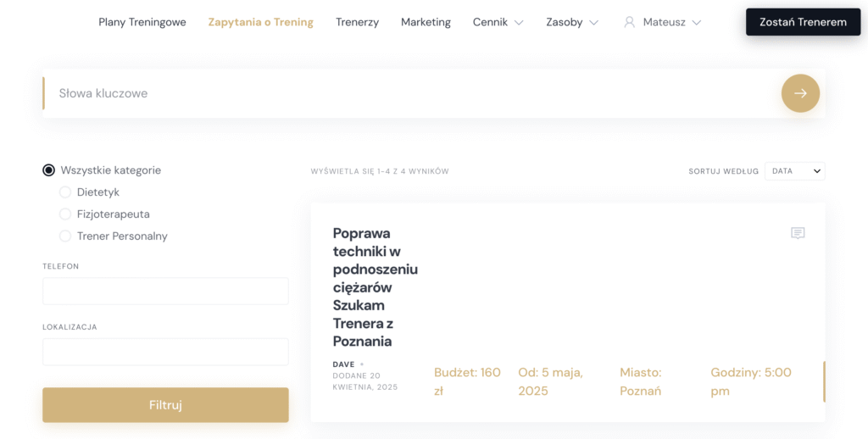The width and height of the screenshot is (868, 439).
Task: Open the Mateusz account chevron menu
Action: (x=696, y=23)
